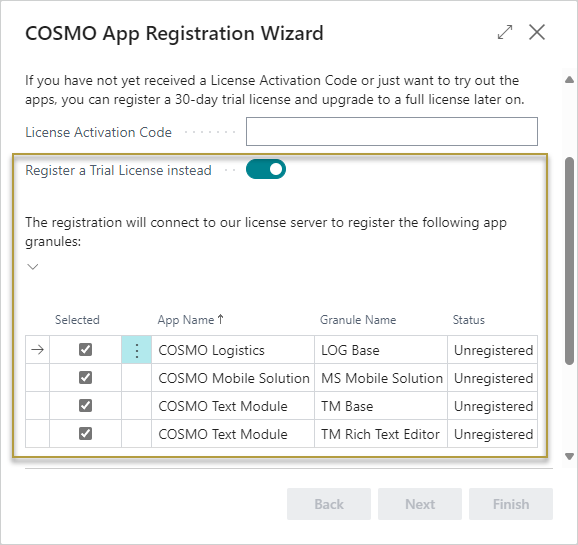Screen dimensions: 578x545
Task: Uncheck Selected box for TM Rich Text Editor
Action: [86, 434]
